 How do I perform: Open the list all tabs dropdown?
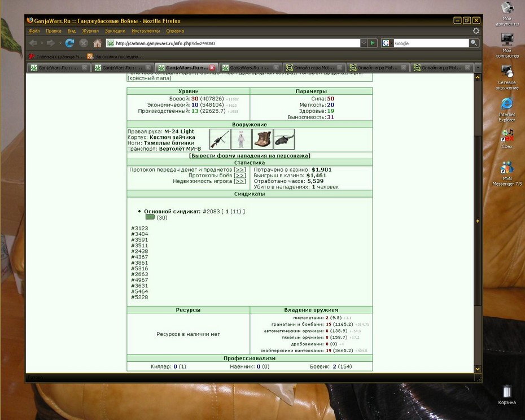click(x=478, y=67)
